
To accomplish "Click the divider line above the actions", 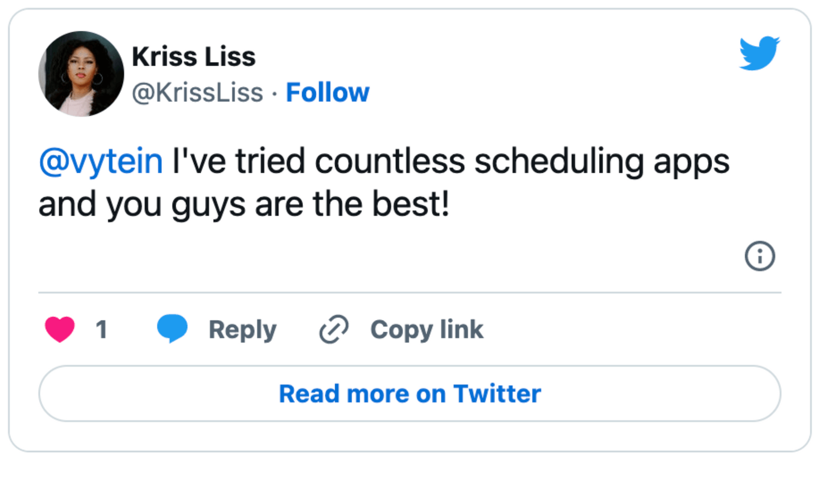I will [x=410, y=292].
